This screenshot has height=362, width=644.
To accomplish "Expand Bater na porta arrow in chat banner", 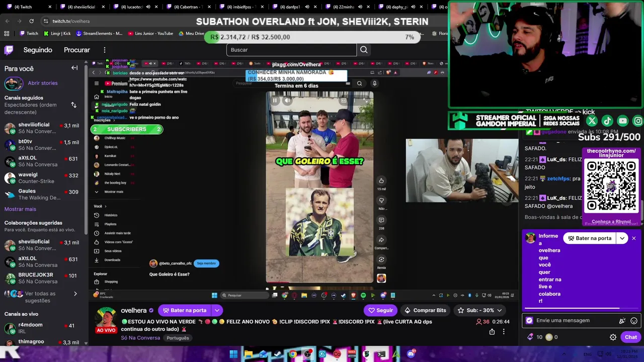I will tap(622, 238).
